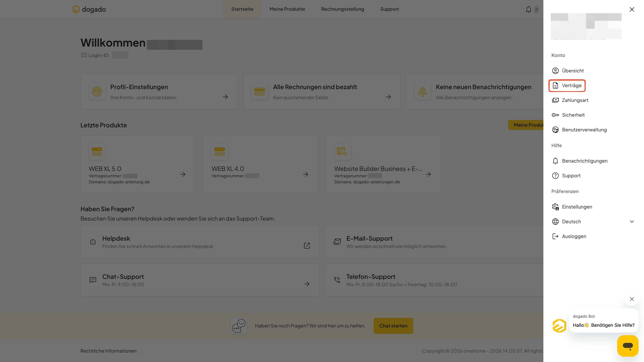The height and width of the screenshot is (362, 644).
Task: Click the E-Mail-Support envelope icon
Action: coord(337,242)
